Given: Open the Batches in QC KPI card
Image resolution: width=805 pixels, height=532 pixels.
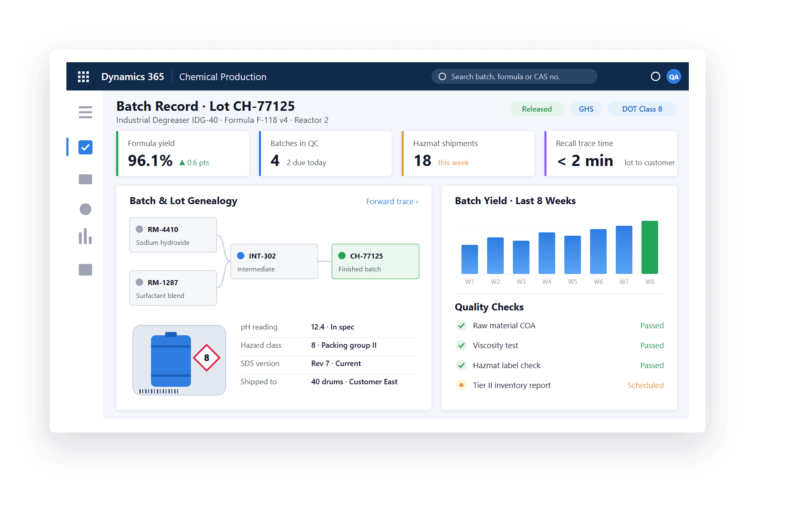Looking at the screenshot, I should 325,154.
